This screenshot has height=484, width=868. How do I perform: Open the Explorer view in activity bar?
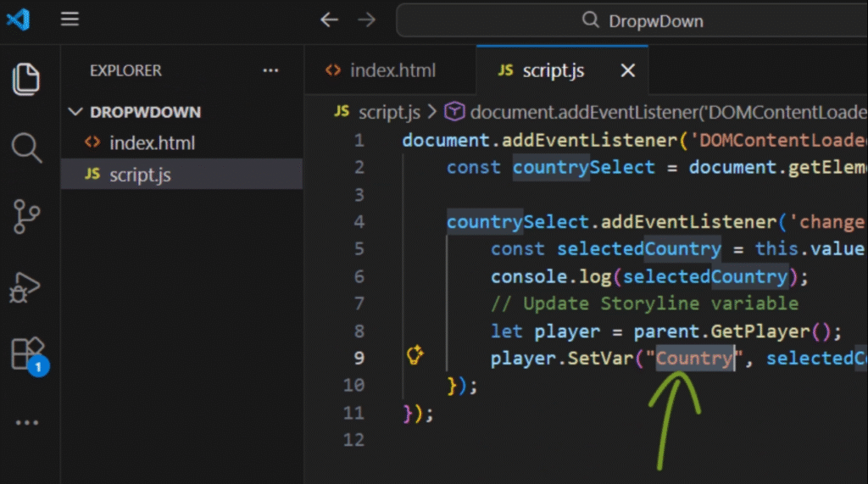click(26, 79)
